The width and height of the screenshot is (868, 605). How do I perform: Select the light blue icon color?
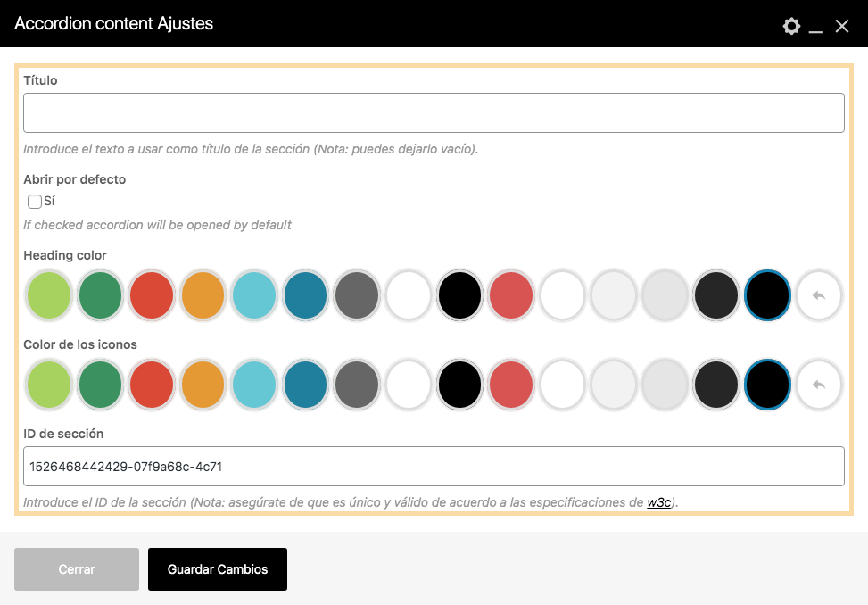point(254,385)
